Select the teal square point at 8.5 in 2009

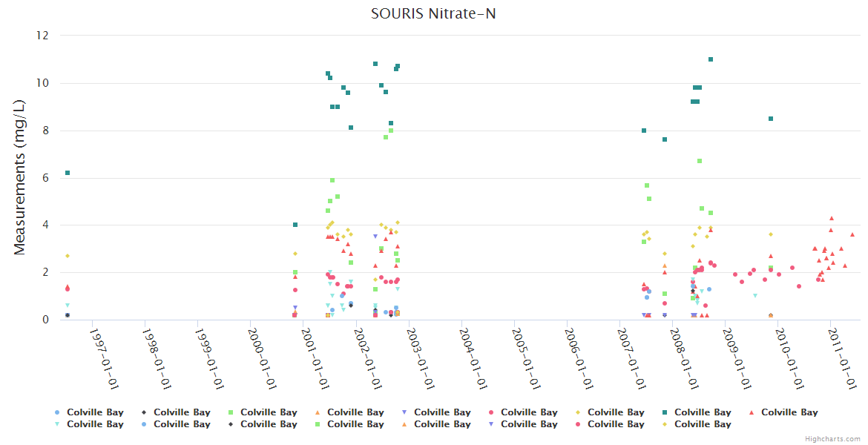click(x=771, y=119)
